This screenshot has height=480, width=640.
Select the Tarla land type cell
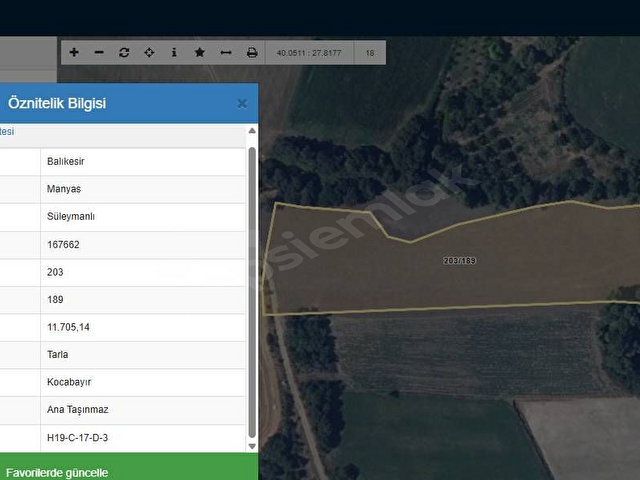(143, 355)
